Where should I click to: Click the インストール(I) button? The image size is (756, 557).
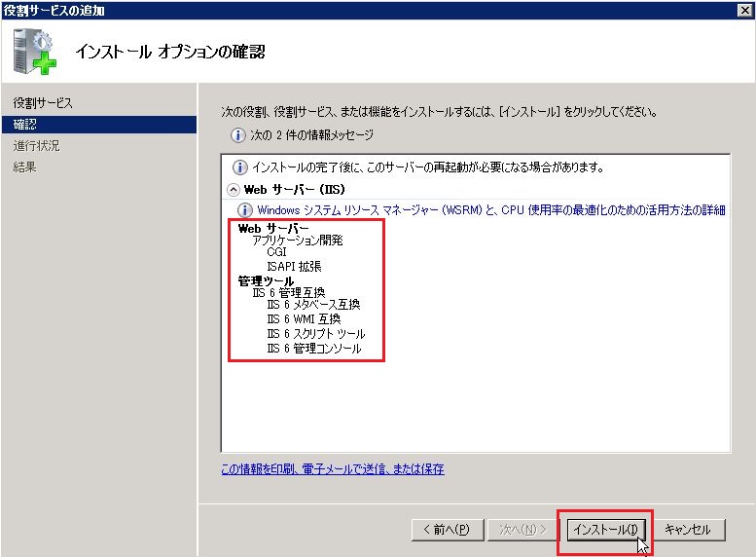pyautogui.click(x=605, y=530)
